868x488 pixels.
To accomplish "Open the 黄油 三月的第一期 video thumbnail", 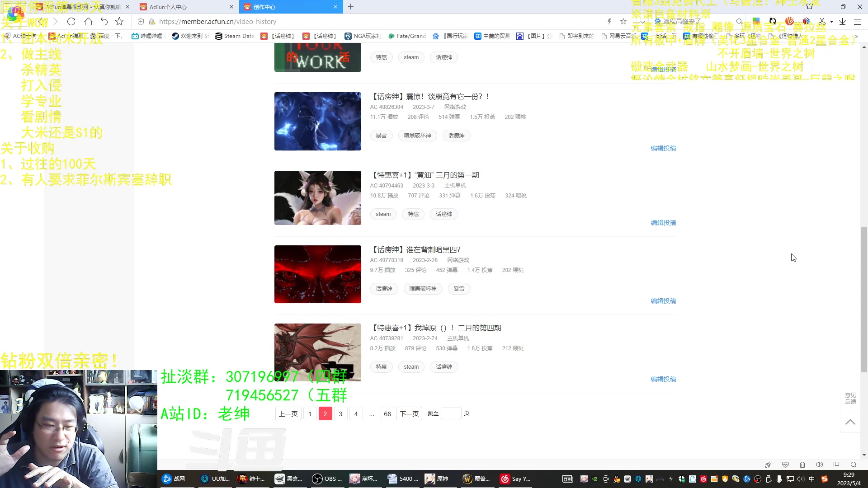I will (318, 198).
